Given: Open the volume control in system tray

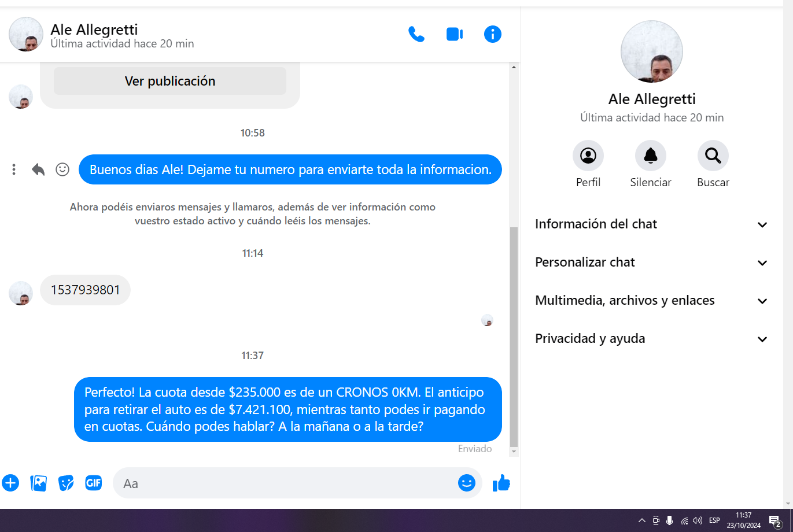Looking at the screenshot, I should [698, 520].
